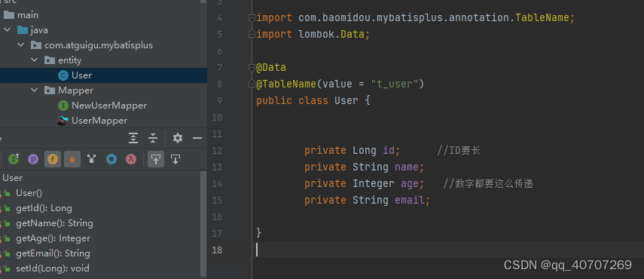Toggle Show Fields orange f filter
The height and width of the screenshot is (279, 644).
pos(53,159)
